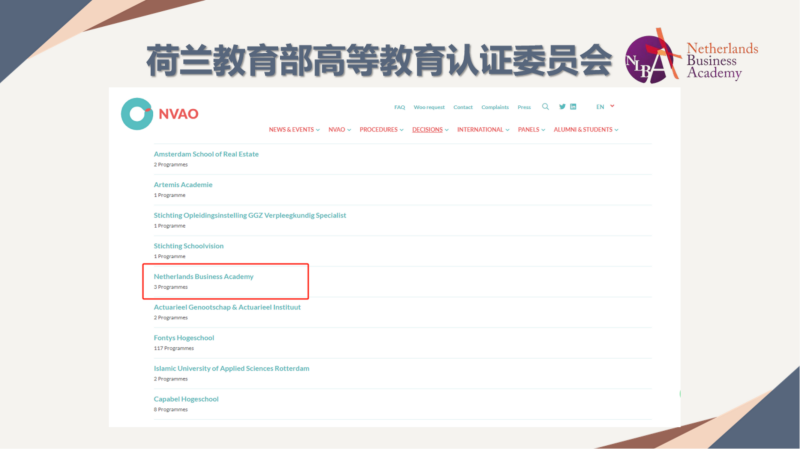800x449 pixels.
Task: Open the Woo request link
Action: pos(429,107)
